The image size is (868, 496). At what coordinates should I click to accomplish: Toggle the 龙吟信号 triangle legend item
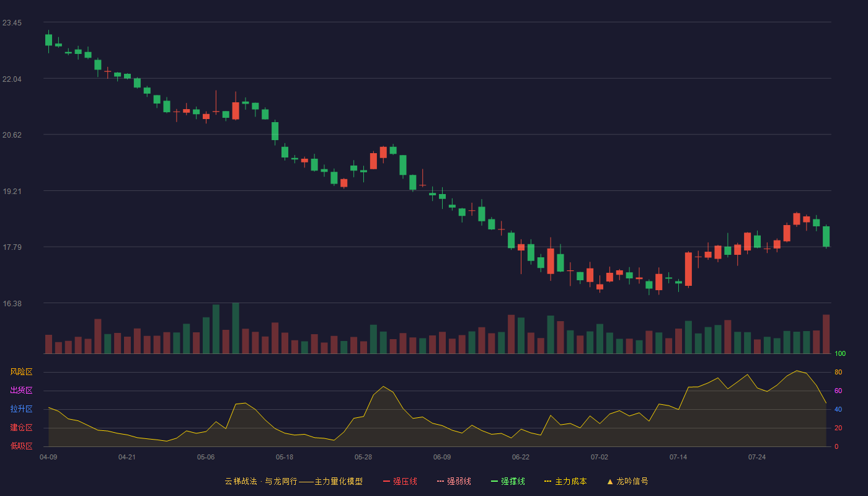click(x=627, y=481)
